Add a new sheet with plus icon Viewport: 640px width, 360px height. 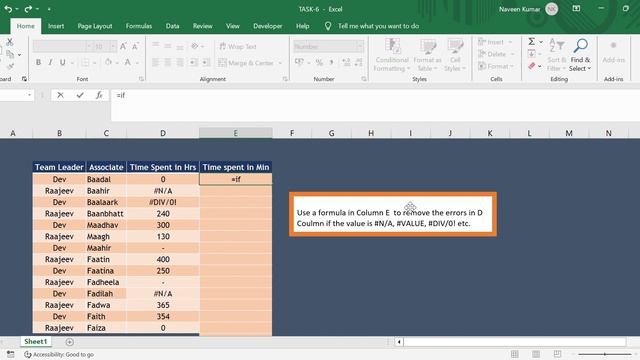pyautogui.click(x=69, y=342)
